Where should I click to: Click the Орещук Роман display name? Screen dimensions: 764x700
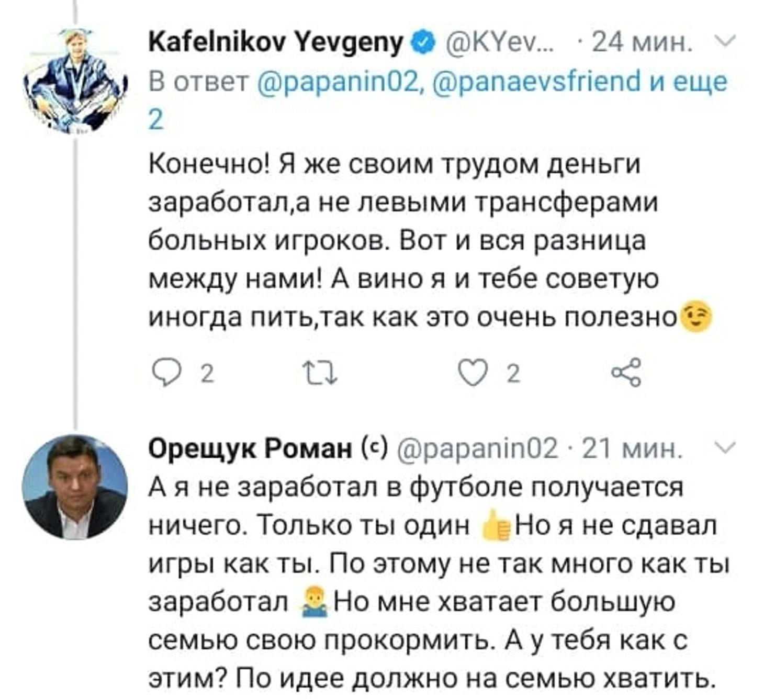pos(250,448)
